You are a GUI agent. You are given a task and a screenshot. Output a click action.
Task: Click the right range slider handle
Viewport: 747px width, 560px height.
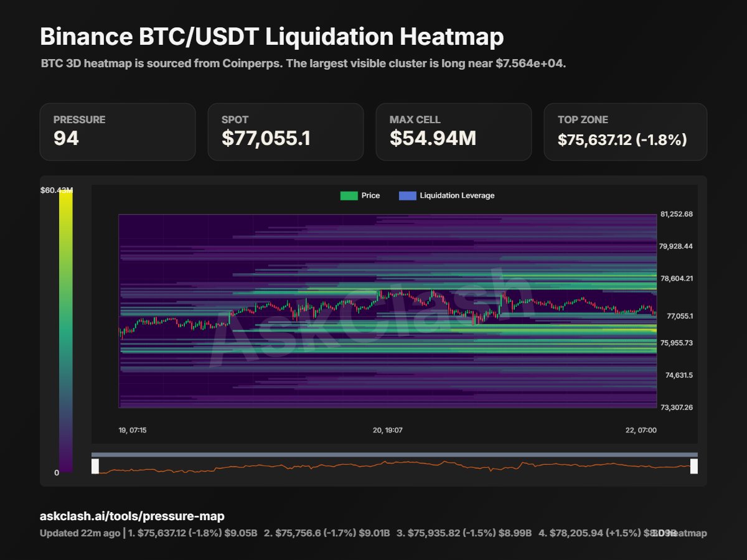pyautogui.click(x=694, y=466)
